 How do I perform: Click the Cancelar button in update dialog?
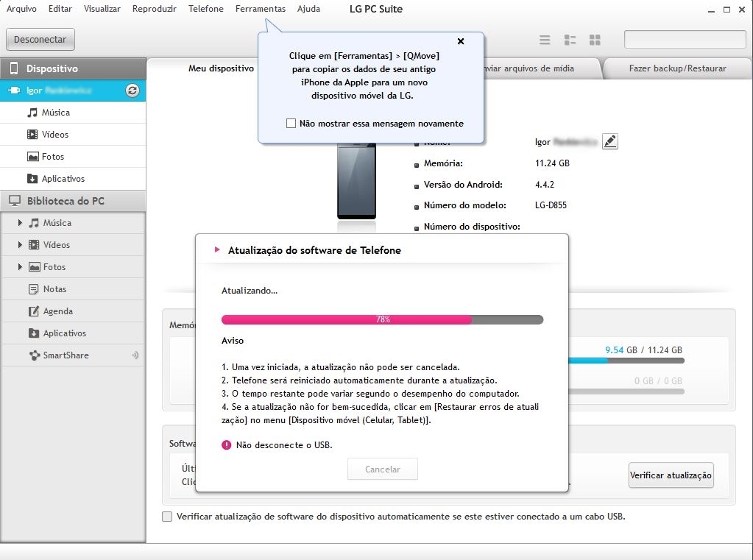(383, 469)
